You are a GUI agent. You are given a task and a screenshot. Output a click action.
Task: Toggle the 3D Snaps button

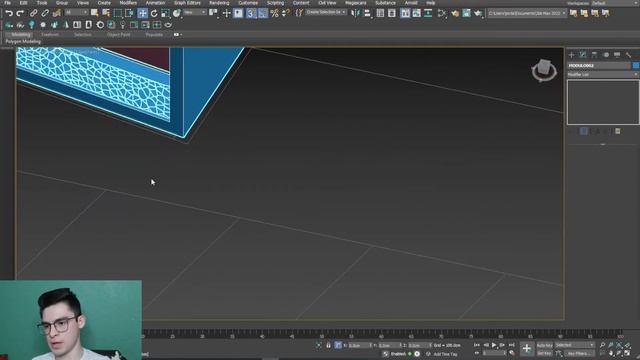(x=251, y=13)
